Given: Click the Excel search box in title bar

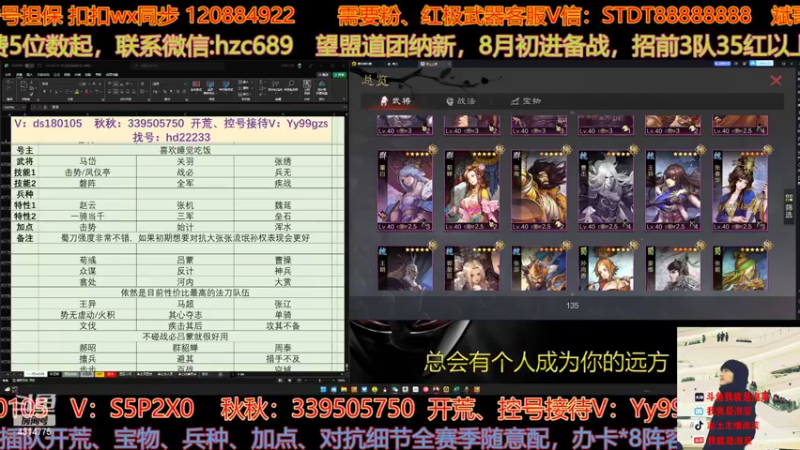Looking at the screenshot, I should [x=177, y=66].
